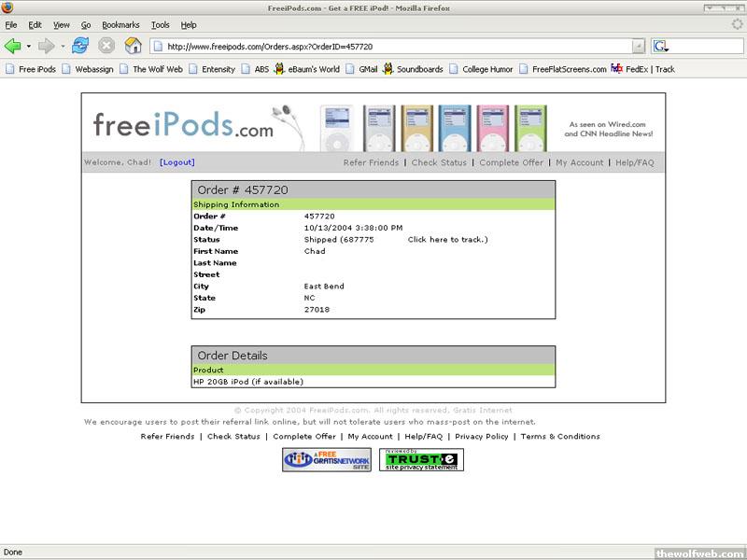Open the Gratis Network site badge
This screenshot has width=747, height=560.
pyautogui.click(x=327, y=460)
